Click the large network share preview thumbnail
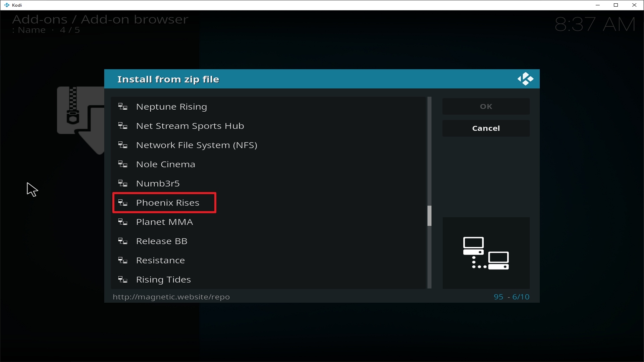Image resolution: width=644 pixels, height=362 pixels. [486, 253]
